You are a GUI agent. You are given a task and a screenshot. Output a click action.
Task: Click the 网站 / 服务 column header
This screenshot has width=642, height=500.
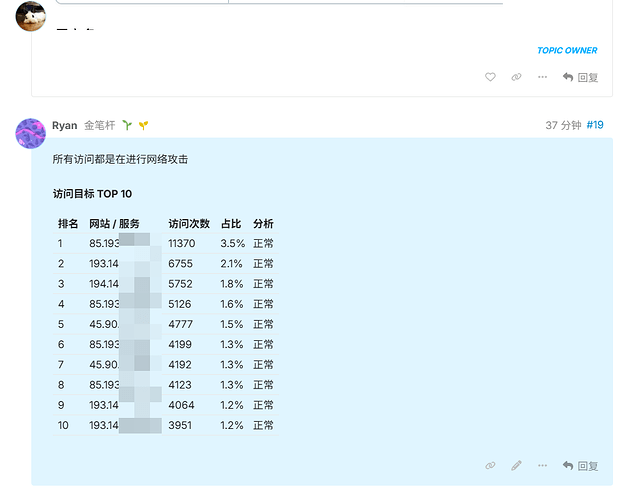tap(114, 224)
